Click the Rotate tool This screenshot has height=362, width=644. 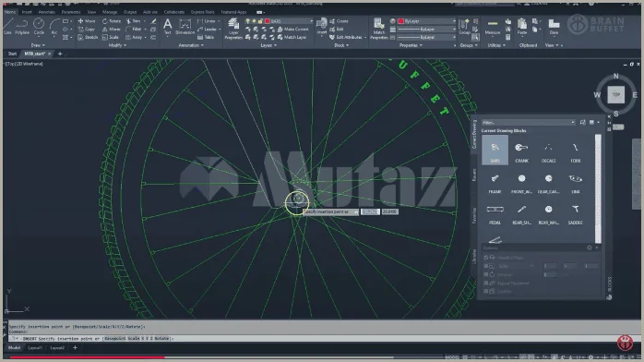(x=112, y=21)
